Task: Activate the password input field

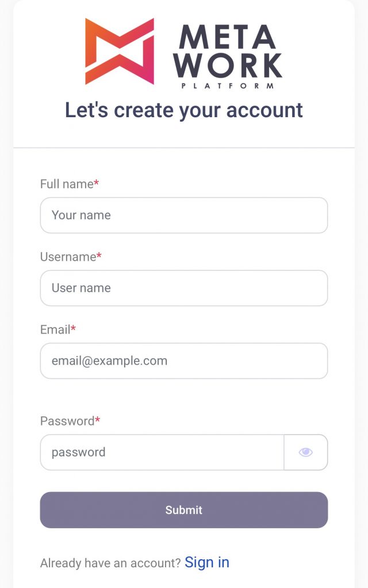Action: (162, 452)
